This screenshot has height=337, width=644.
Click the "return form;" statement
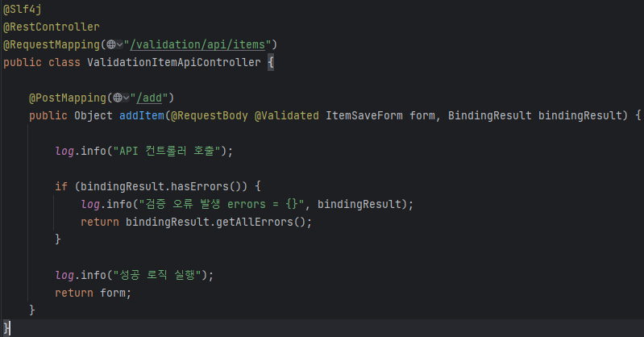click(93, 293)
